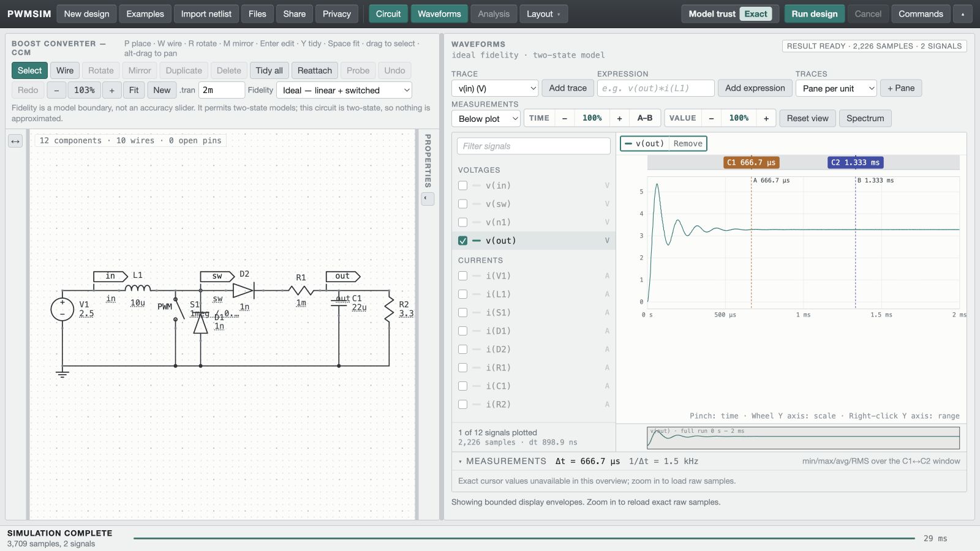Open the Analysis tab

click(x=494, y=14)
